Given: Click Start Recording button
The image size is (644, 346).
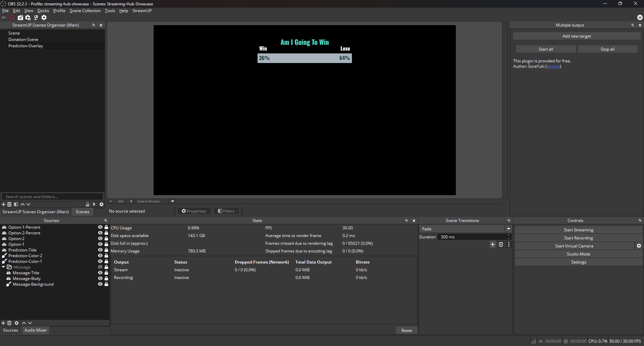Looking at the screenshot, I should [x=578, y=238].
